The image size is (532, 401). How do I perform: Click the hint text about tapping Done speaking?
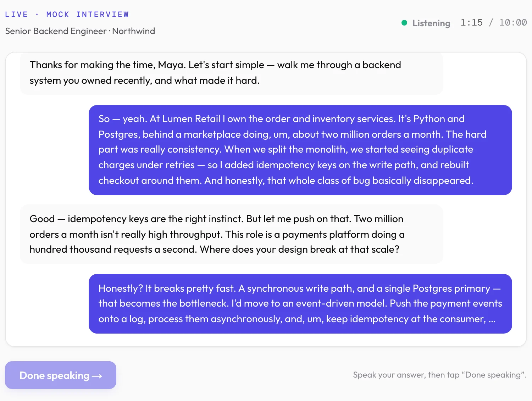(x=440, y=375)
